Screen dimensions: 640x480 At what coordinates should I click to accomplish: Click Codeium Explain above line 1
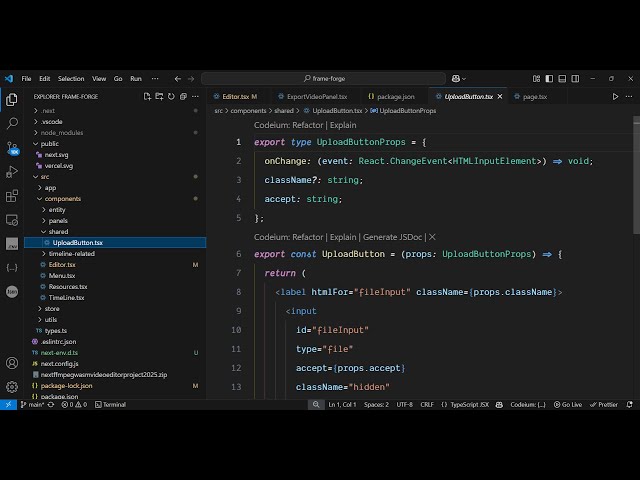click(x=343, y=125)
